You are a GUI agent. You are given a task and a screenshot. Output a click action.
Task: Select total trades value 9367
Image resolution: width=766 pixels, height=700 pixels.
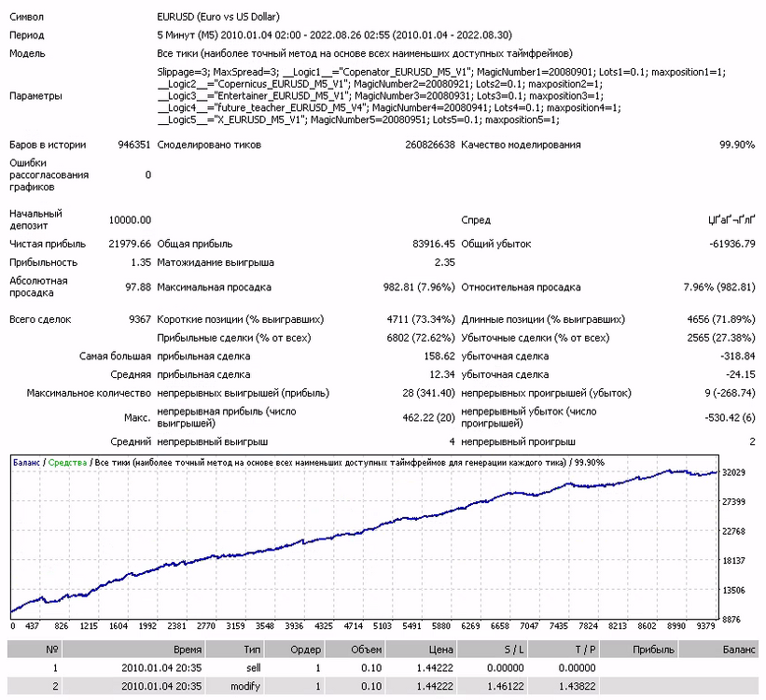(140, 319)
